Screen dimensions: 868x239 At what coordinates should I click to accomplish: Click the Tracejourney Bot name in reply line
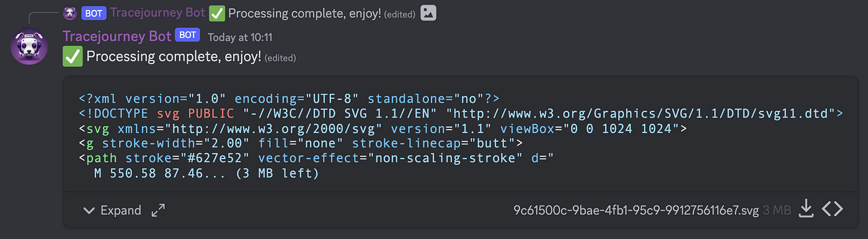click(157, 13)
